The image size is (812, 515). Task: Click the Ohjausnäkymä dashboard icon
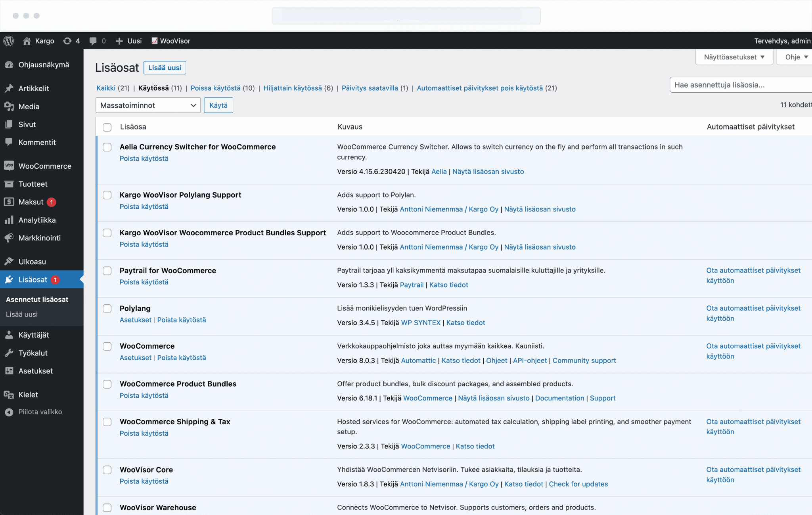pyautogui.click(x=9, y=65)
